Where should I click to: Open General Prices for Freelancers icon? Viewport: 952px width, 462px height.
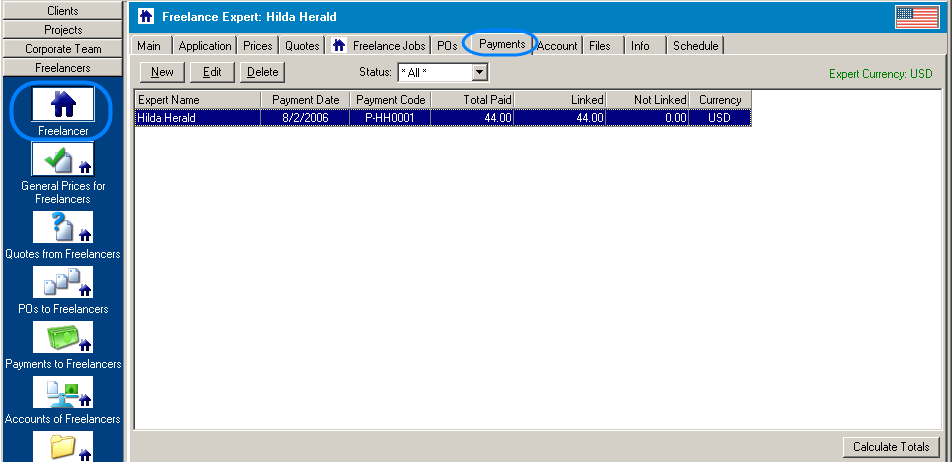click(x=63, y=159)
